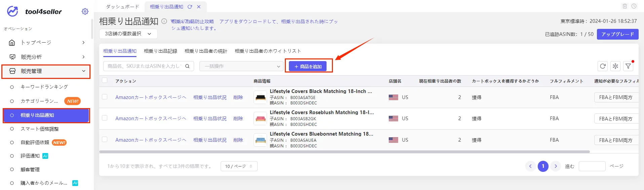
Task: Open スマート価格調整 in the sidebar
Action: (x=40, y=129)
